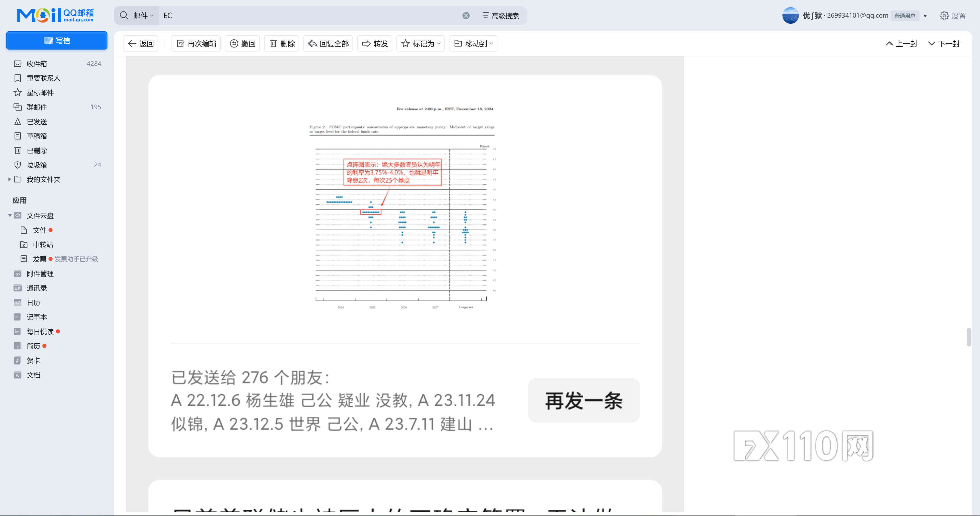The height and width of the screenshot is (516, 980).
Task: Open 日历 calendar icon
Action: tap(18, 303)
